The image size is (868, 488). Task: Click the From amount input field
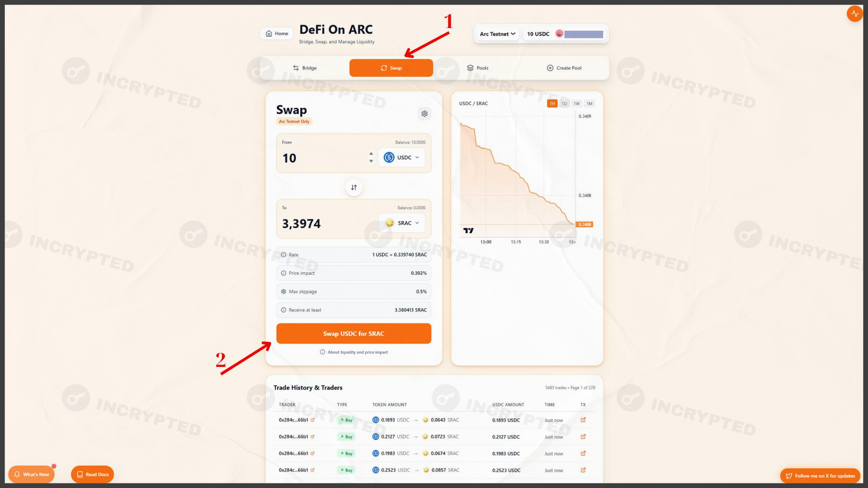click(x=321, y=158)
